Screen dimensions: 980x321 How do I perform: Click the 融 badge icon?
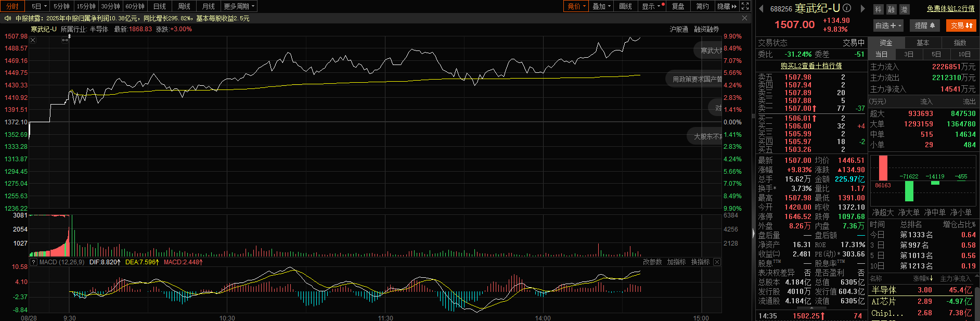[891, 9]
